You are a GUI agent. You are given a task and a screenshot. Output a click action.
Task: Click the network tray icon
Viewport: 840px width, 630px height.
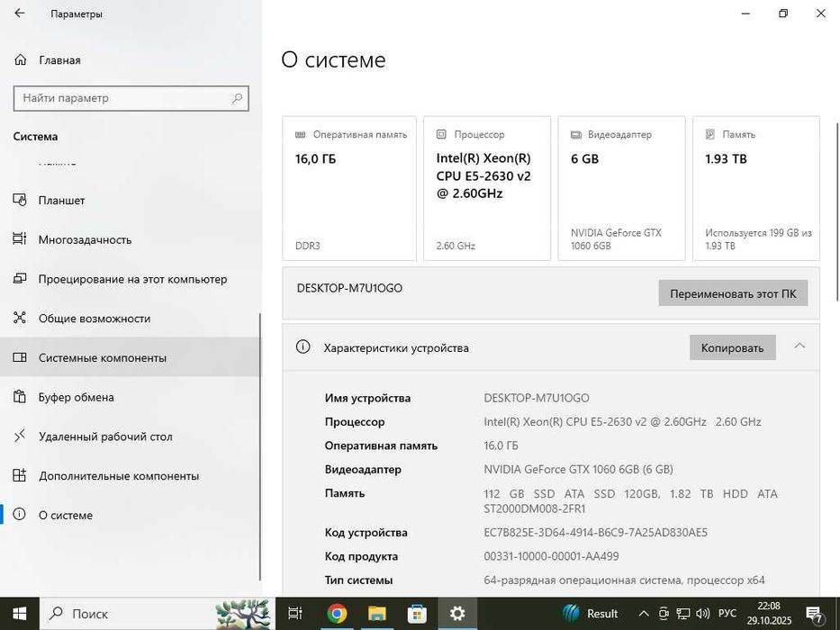point(683,614)
